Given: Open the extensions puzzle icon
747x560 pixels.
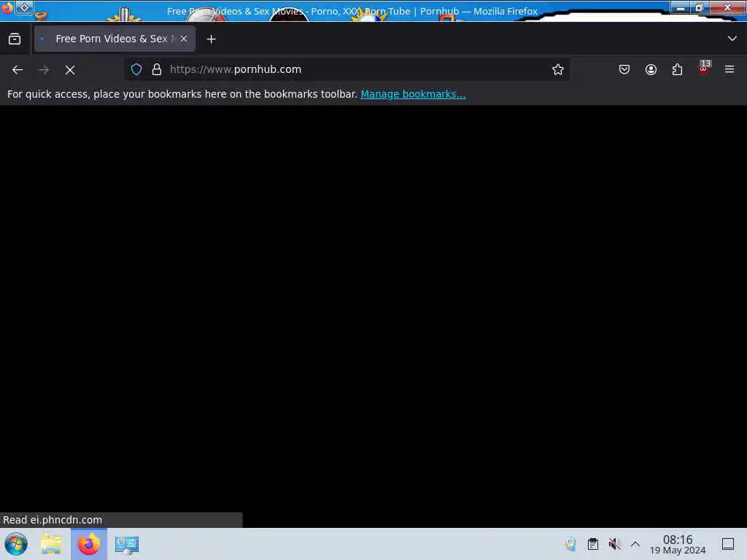Looking at the screenshot, I should click(x=677, y=69).
